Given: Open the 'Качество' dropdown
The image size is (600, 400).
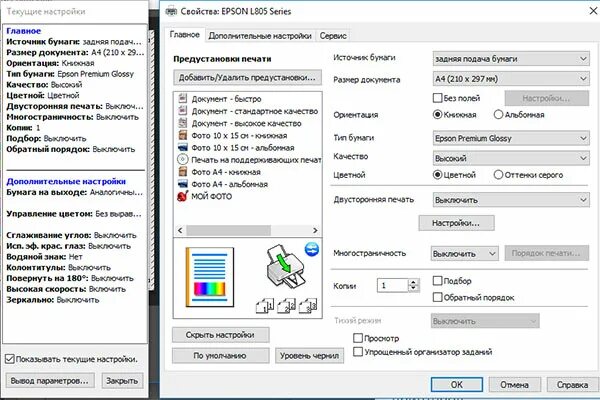Looking at the screenshot, I should 511,158.
